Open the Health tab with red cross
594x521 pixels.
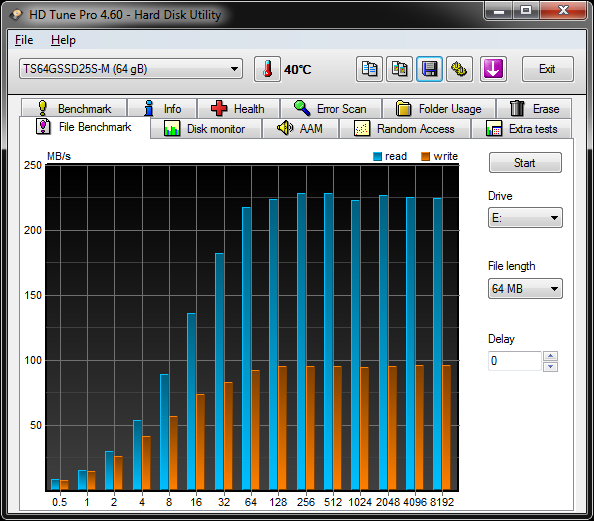238,109
